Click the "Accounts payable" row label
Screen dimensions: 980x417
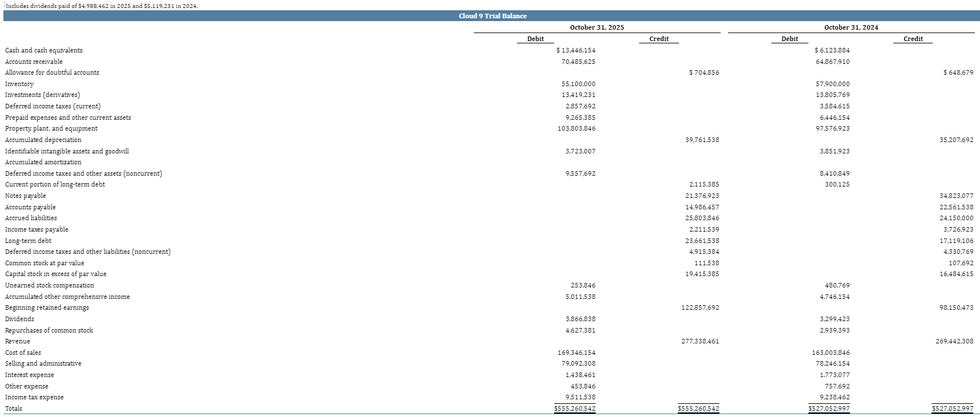coord(30,207)
